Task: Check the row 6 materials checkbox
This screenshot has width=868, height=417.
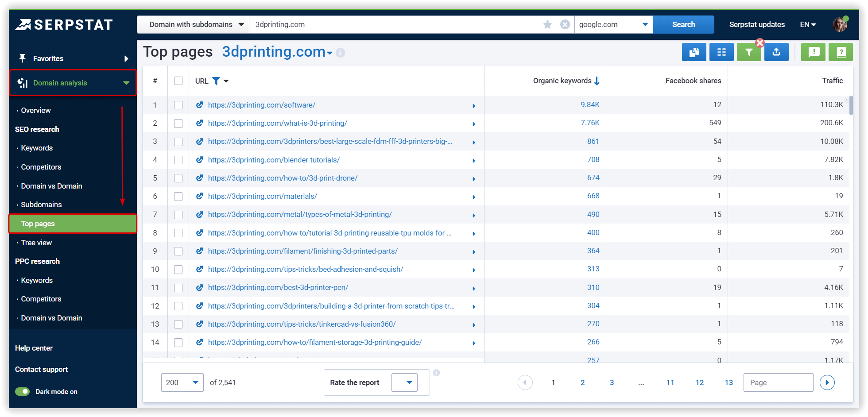Action: pos(178,197)
